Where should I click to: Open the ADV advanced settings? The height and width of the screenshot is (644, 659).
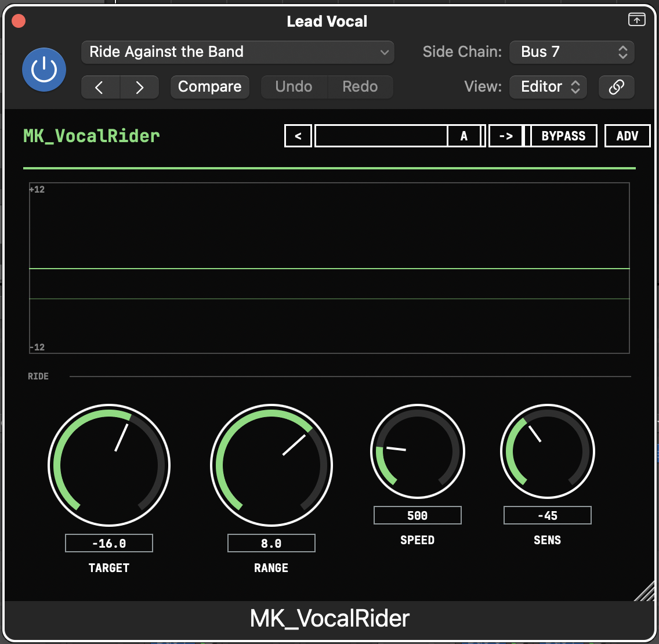point(627,136)
